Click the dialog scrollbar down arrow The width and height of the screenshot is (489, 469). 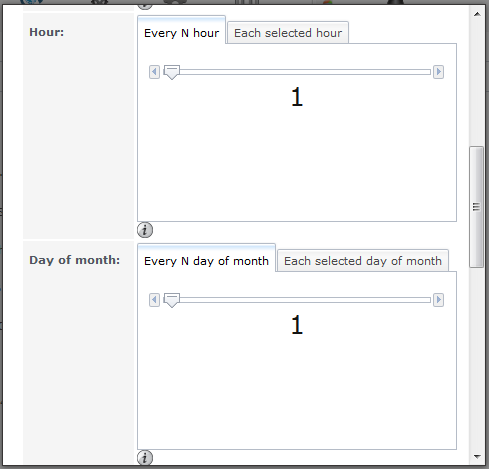[477, 456]
